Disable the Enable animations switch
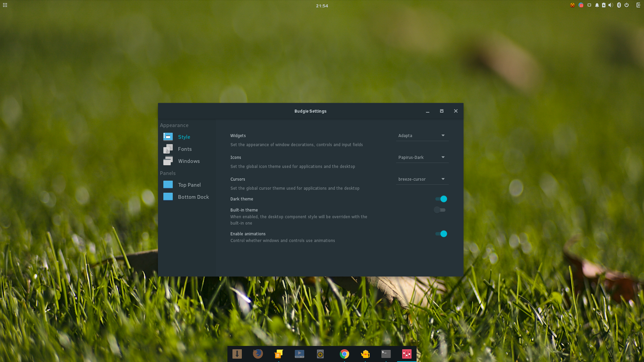 pyautogui.click(x=441, y=234)
